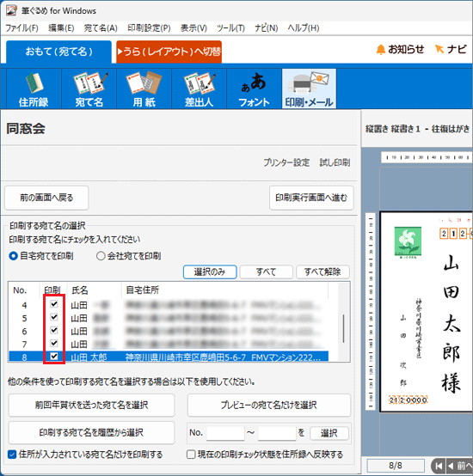Jump to first record in preview

pos(439,466)
